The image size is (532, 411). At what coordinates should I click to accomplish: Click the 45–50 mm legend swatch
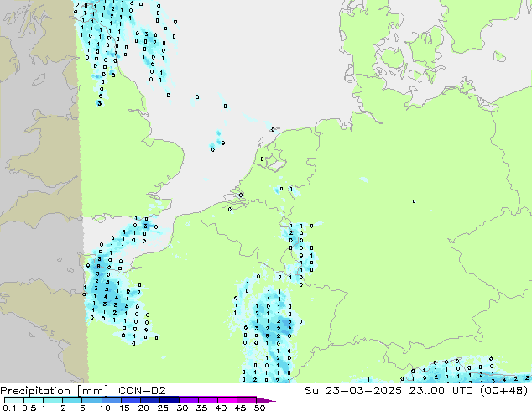click(x=247, y=400)
